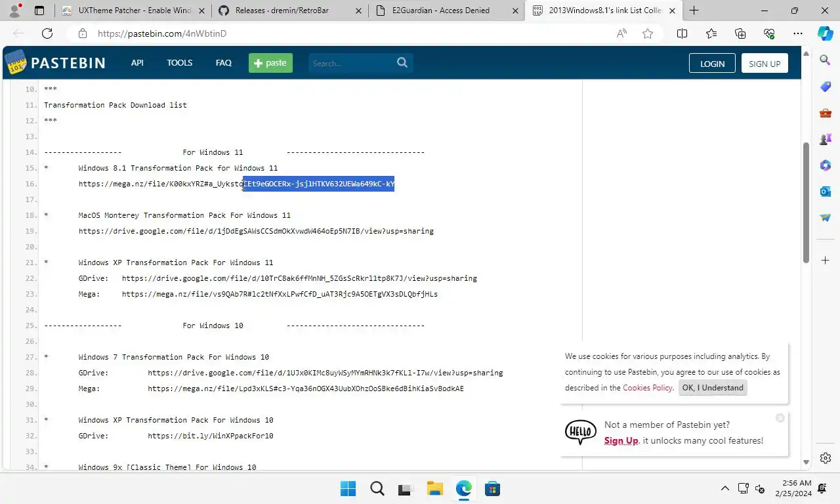Click the LOGIN button
Screen dimensions: 840x504
point(712,64)
